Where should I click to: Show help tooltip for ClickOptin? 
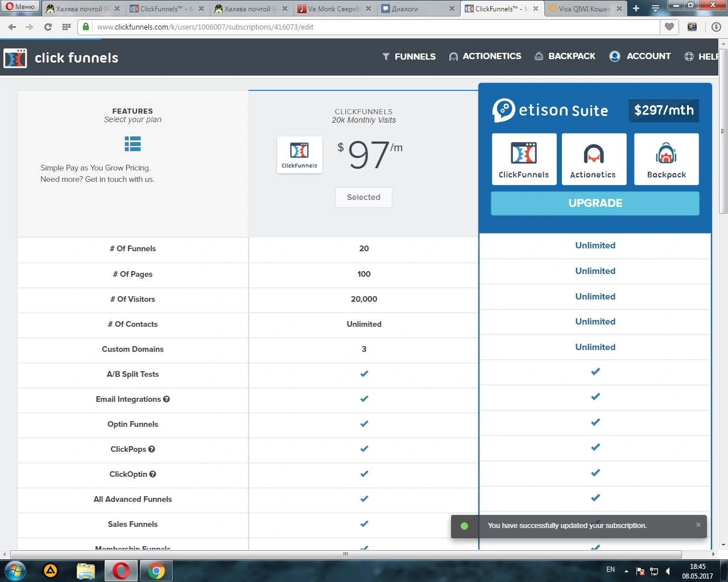point(152,474)
